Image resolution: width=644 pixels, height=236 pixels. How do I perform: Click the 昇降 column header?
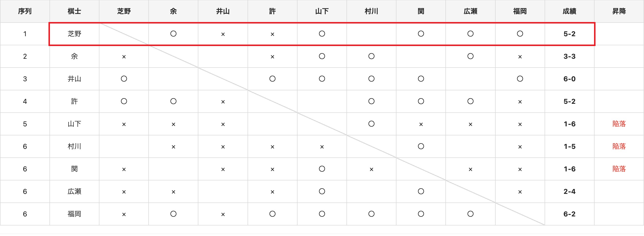coord(619,11)
